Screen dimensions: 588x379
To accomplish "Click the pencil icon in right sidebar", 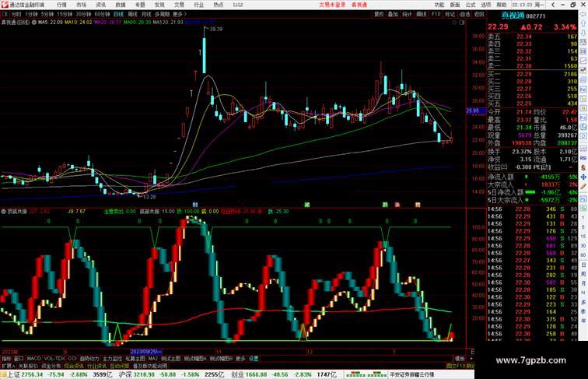I will (x=583, y=187).
